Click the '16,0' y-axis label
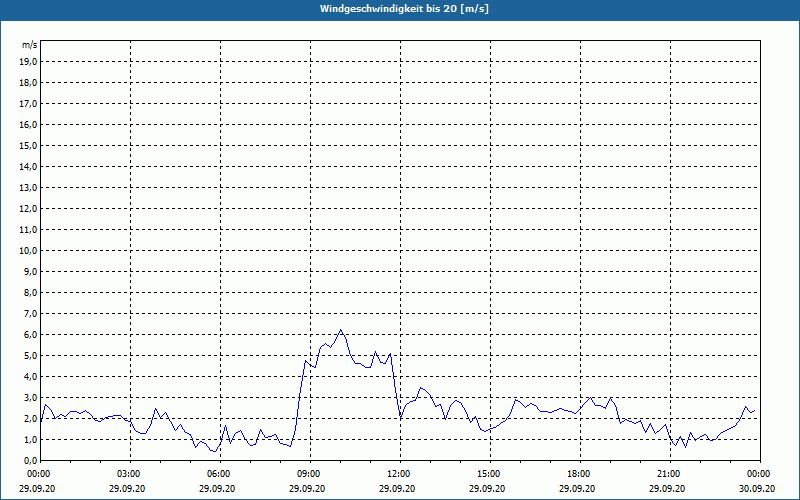The width and height of the screenshot is (800, 500). click(29, 124)
